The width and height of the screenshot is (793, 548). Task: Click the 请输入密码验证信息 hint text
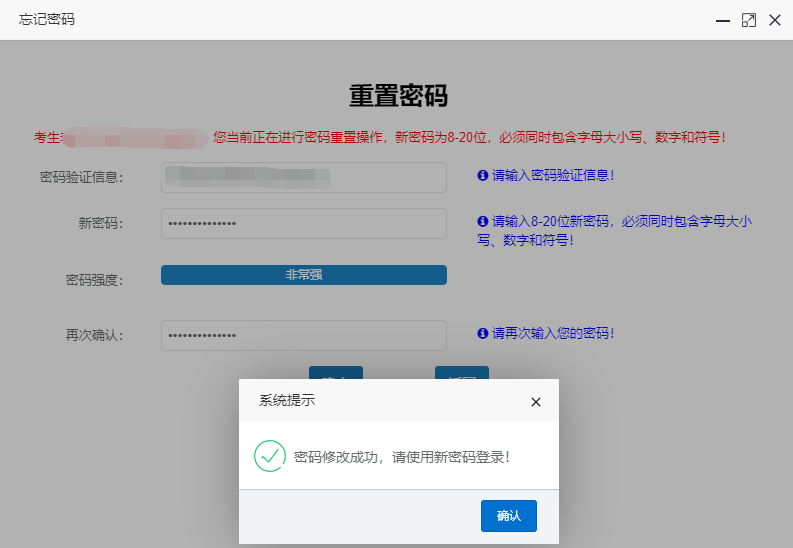point(553,175)
